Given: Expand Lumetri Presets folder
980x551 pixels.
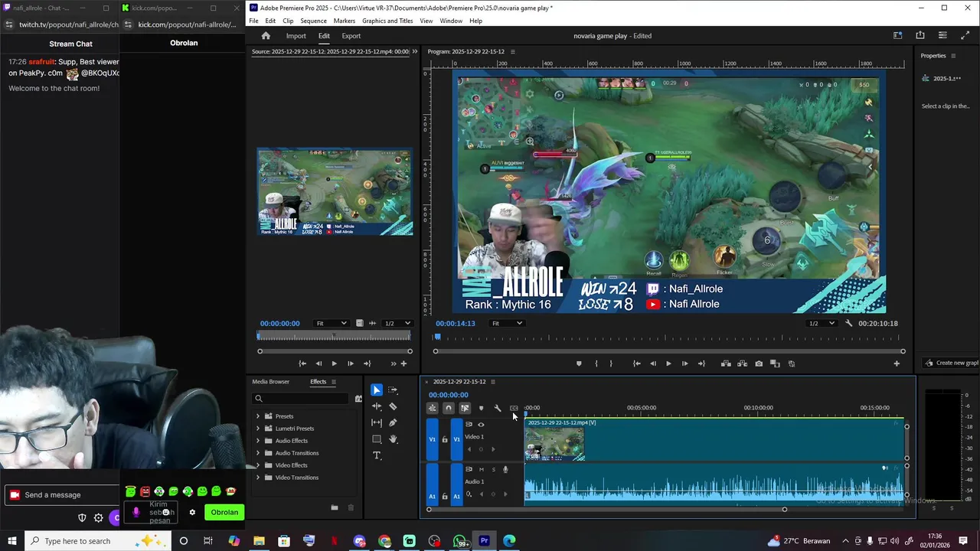Looking at the screenshot, I should tap(258, 429).
